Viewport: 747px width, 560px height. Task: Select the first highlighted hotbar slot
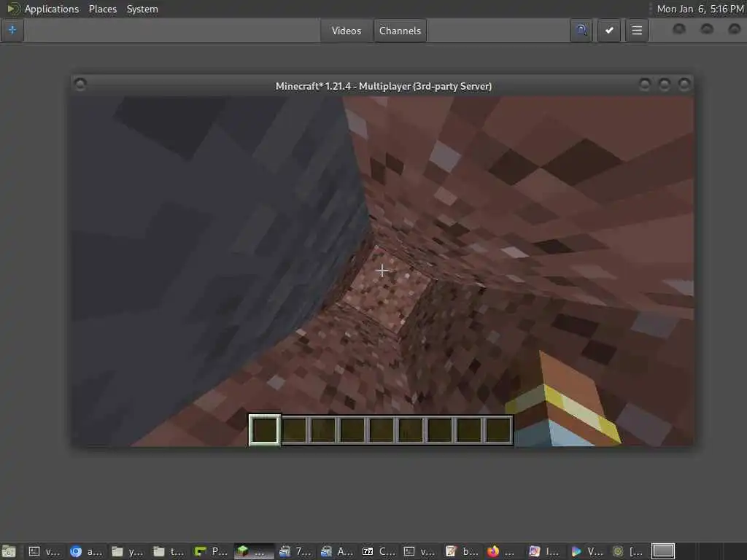264,429
